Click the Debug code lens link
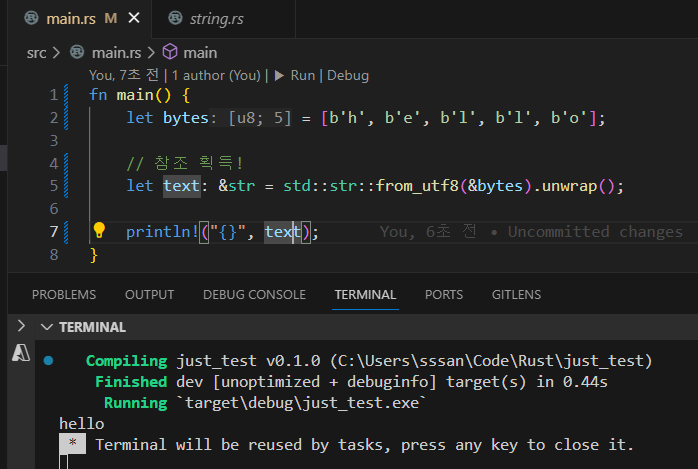Image resolution: width=698 pixels, height=469 pixels. pos(348,75)
